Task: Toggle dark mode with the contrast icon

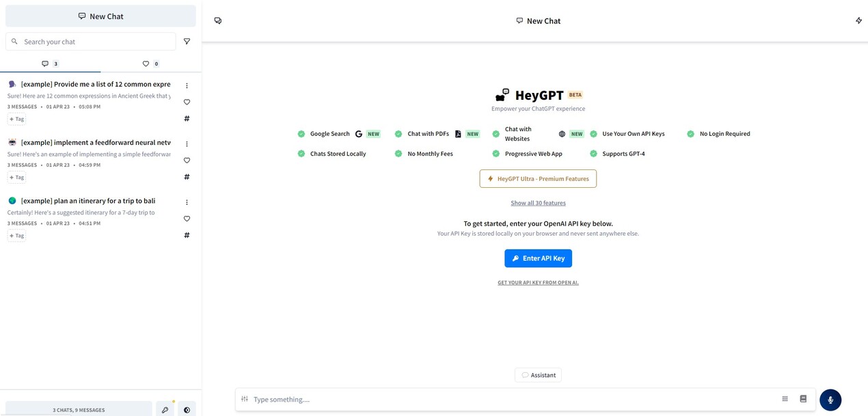Action: pos(187,409)
